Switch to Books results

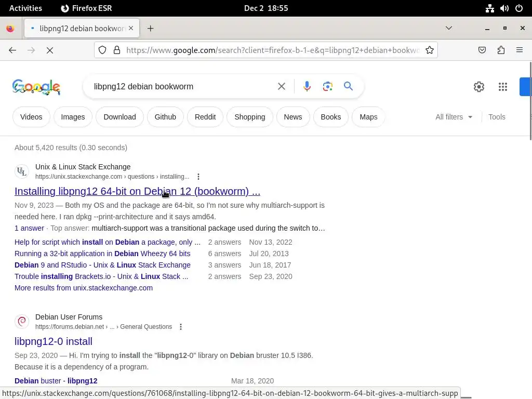point(331,117)
